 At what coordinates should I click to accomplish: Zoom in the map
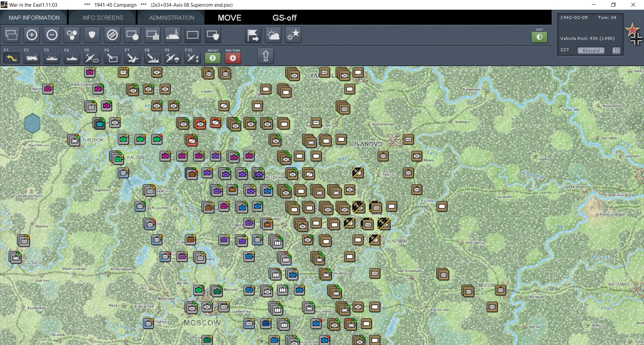tap(32, 35)
